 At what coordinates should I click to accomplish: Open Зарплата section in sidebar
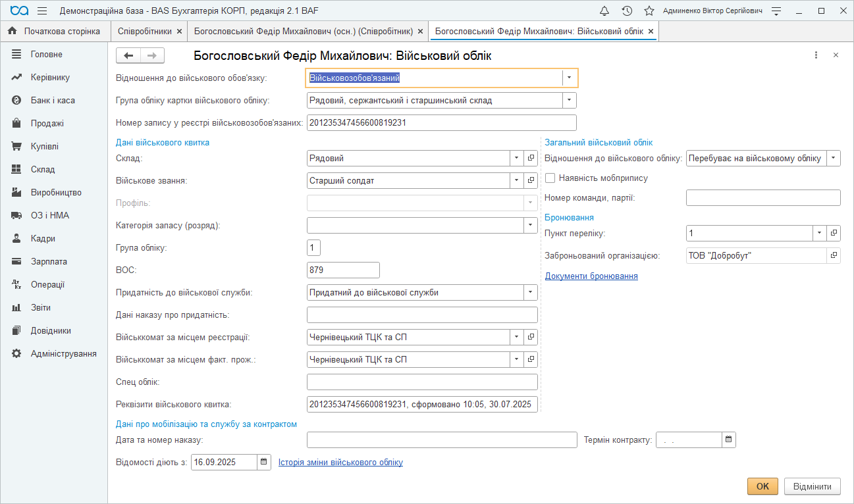point(49,261)
